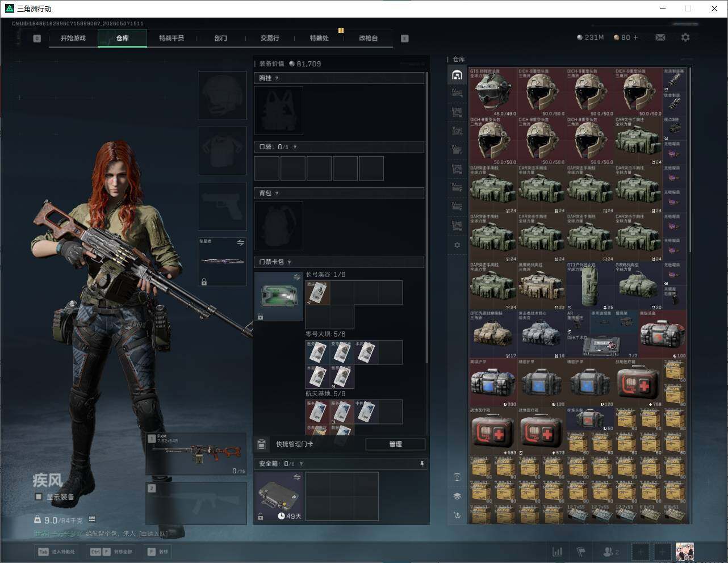Select the 安全箱 case with 49天 timer
The width and height of the screenshot is (728, 563).
(x=279, y=497)
